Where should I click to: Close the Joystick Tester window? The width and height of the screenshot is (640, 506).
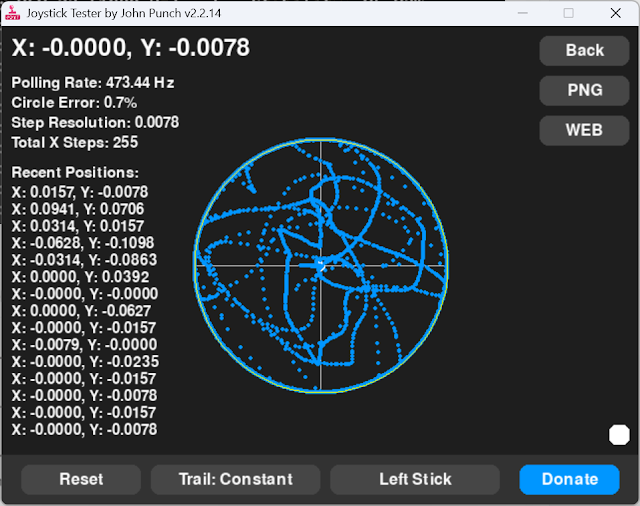tap(616, 13)
